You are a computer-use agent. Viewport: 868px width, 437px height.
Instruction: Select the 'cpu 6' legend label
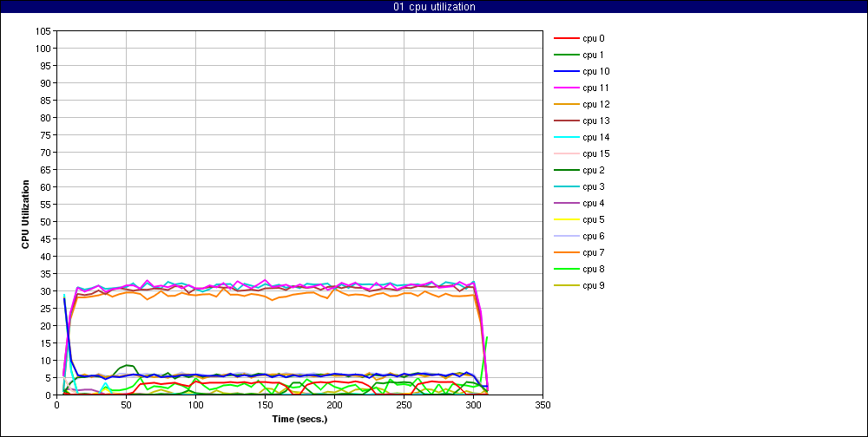pyautogui.click(x=593, y=236)
